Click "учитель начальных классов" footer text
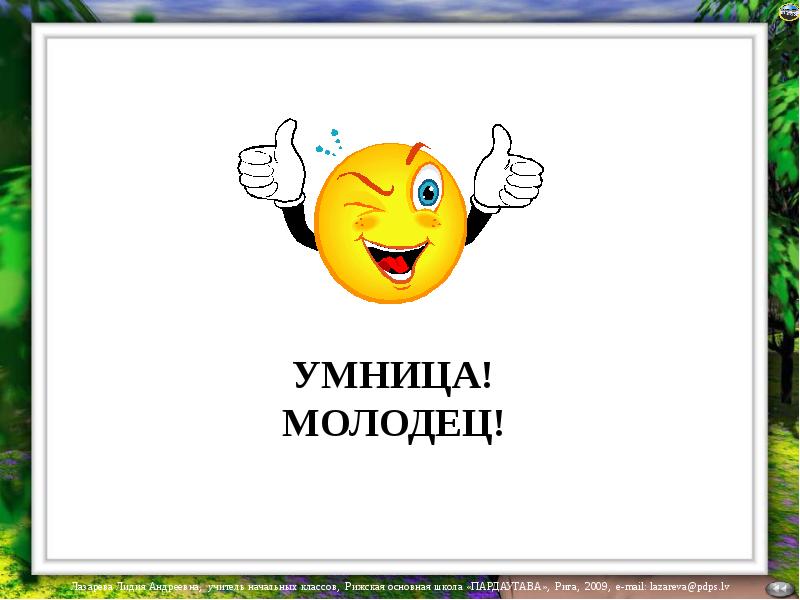 [x=272, y=585]
